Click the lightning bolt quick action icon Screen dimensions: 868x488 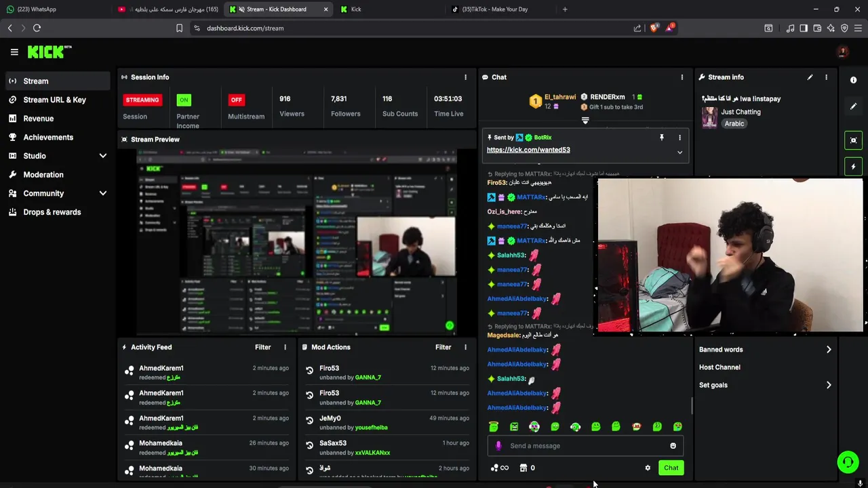(854, 167)
